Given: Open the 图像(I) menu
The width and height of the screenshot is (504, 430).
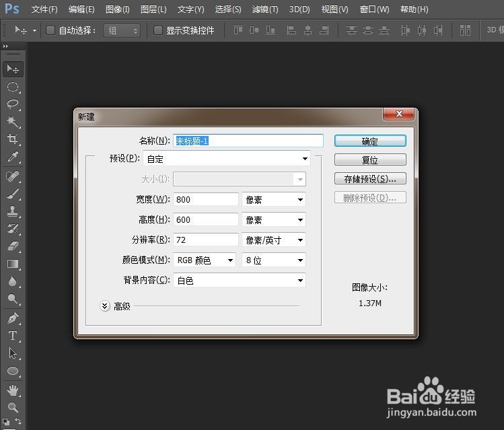Looking at the screenshot, I should point(118,9).
